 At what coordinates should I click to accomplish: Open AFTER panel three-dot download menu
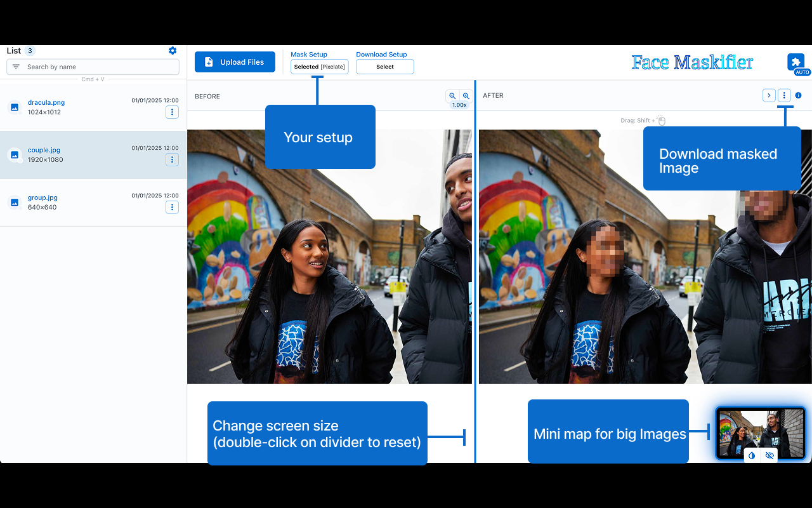(x=784, y=95)
